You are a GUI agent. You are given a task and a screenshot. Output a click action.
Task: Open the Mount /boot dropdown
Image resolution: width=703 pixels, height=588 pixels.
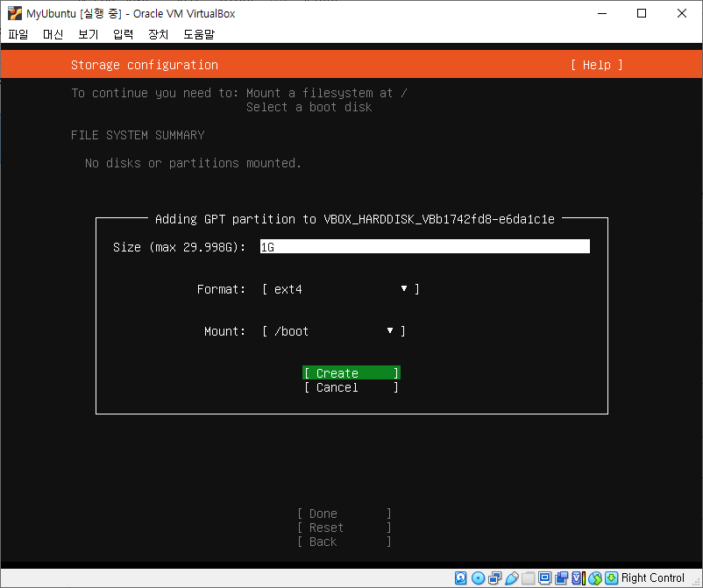pos(334,331)
